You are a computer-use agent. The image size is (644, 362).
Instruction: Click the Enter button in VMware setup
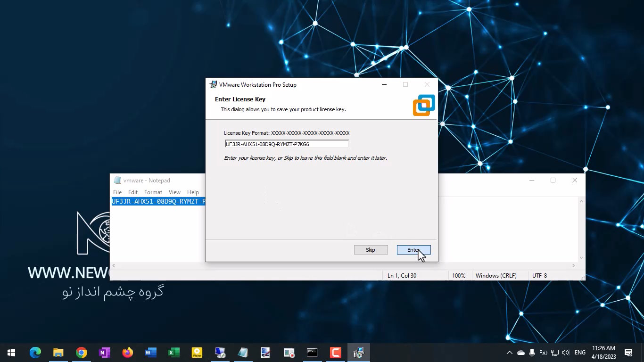point(413,250)
